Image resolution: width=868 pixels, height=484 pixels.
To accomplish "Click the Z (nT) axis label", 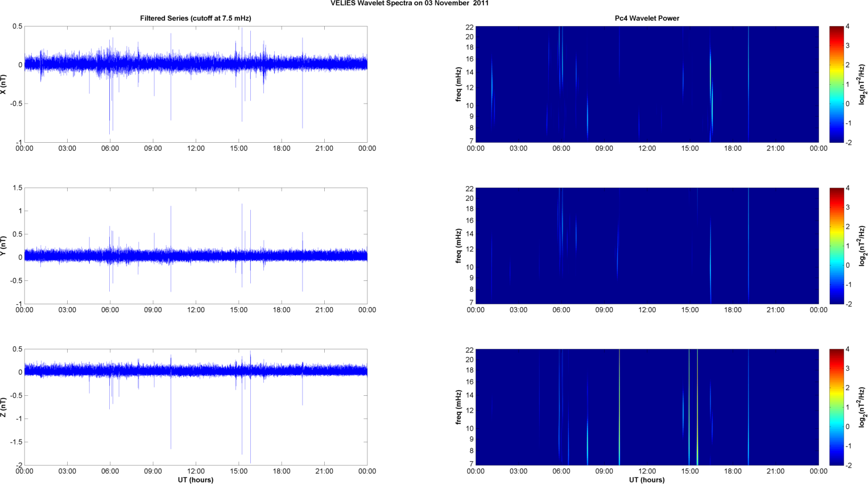I will point(4,407).
